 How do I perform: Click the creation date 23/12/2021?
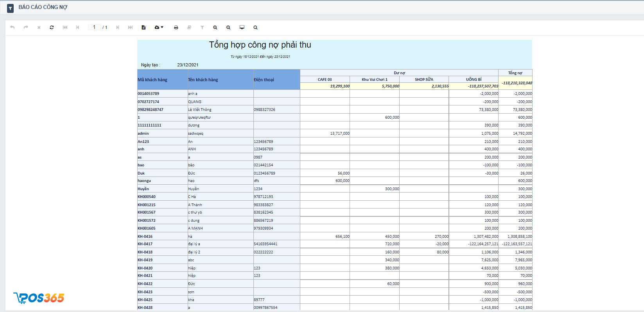coord(188,65)
